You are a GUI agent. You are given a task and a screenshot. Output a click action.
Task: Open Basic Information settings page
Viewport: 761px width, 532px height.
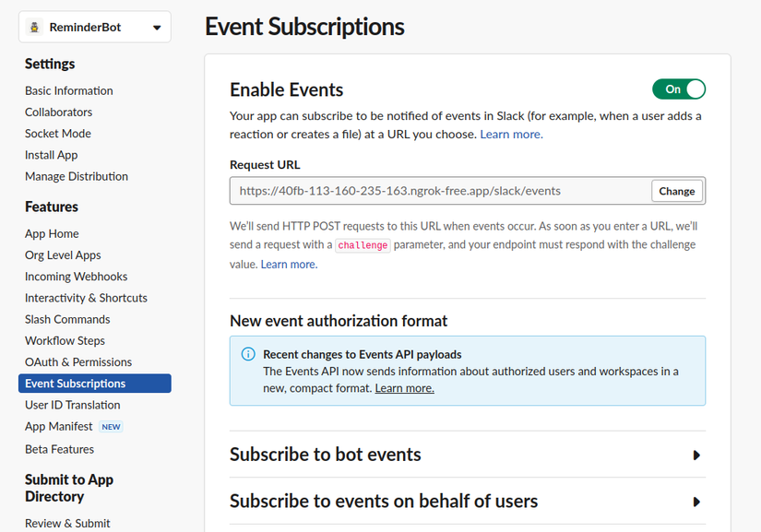tap(69, 90)
